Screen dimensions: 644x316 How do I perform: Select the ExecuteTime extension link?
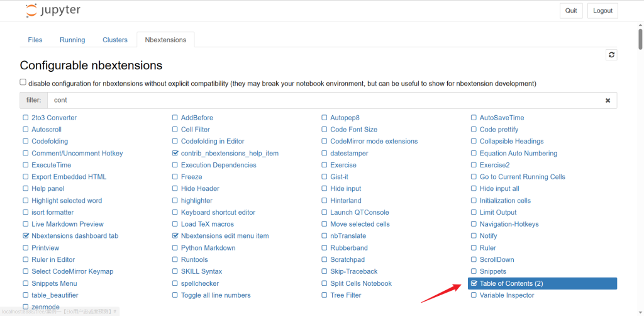point(52,165)
